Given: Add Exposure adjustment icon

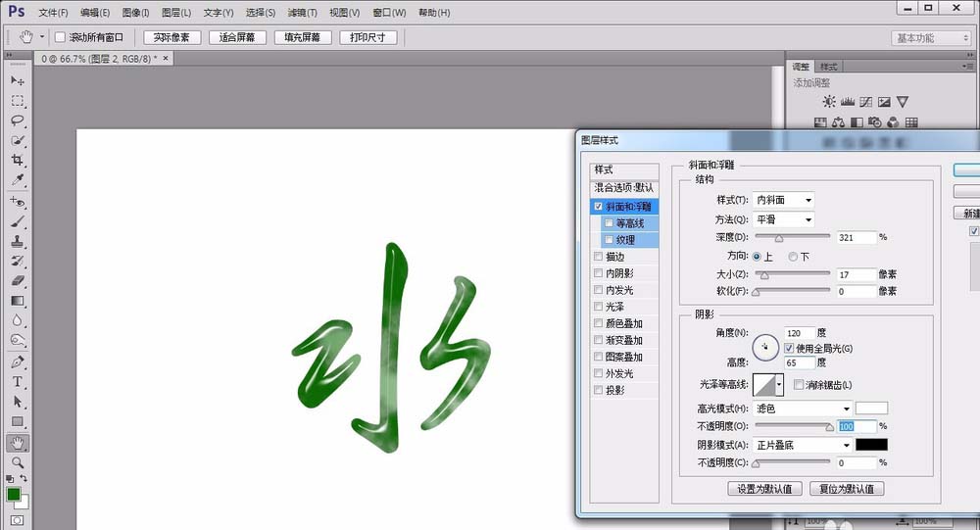Looking at the screenshot, I should pos(884,101).
